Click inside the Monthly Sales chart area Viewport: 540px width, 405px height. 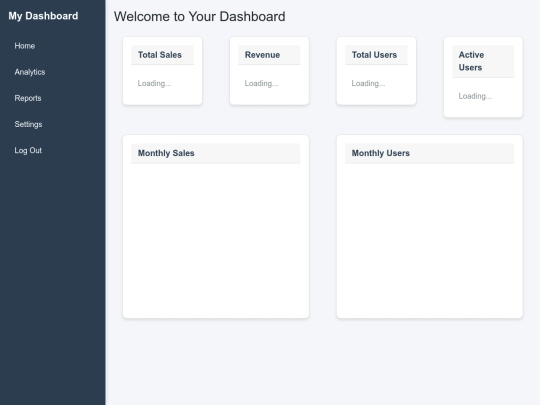click(216, 238)
